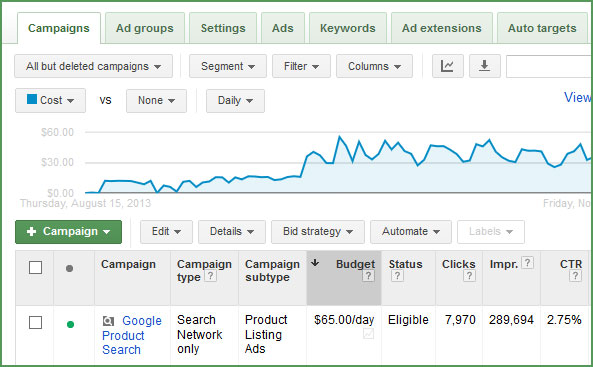Click the small budget chart icon under $65.00/day
Viewport: 593px width, 367px height.
click(368, 334)
